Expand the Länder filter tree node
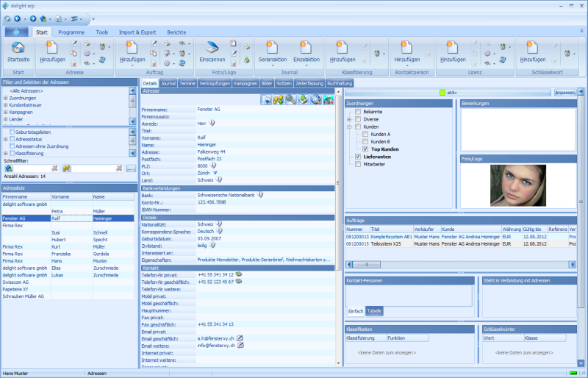The height and width of the screenshot is (378, 588). 6,119
